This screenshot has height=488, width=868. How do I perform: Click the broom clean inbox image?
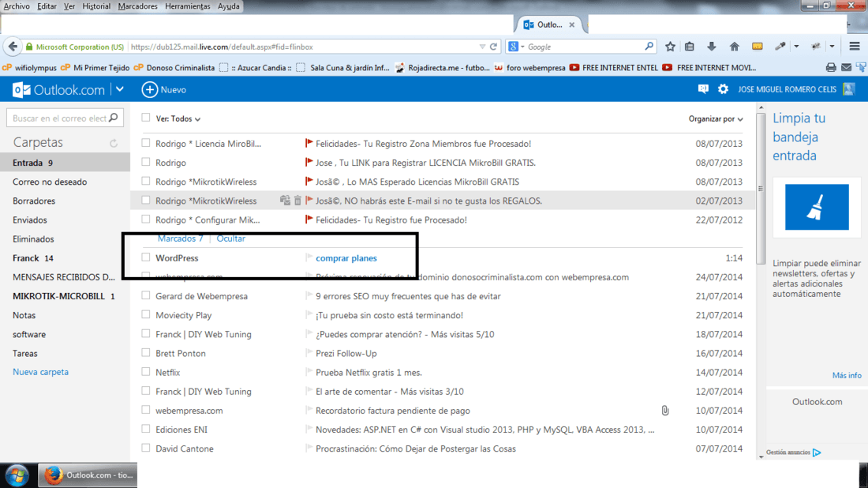tap(817, 207)
